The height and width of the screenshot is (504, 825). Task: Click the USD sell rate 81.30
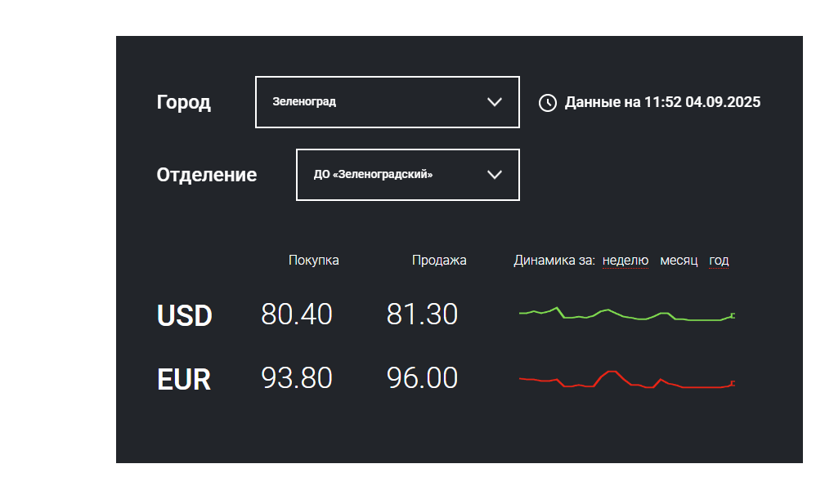click(x=422, y=314)
